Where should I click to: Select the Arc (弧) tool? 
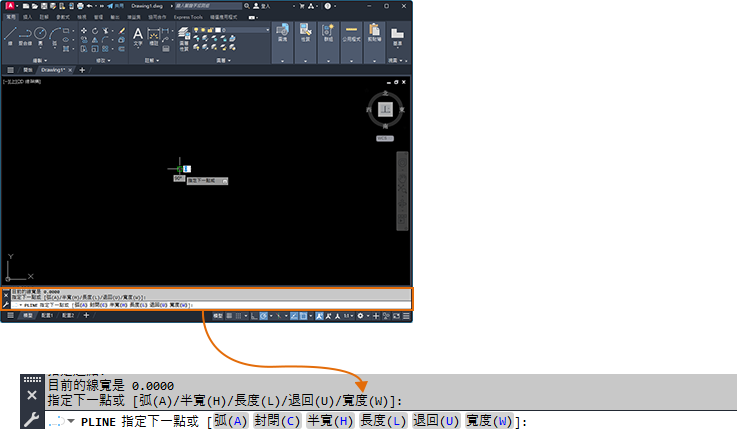[55, 36]
